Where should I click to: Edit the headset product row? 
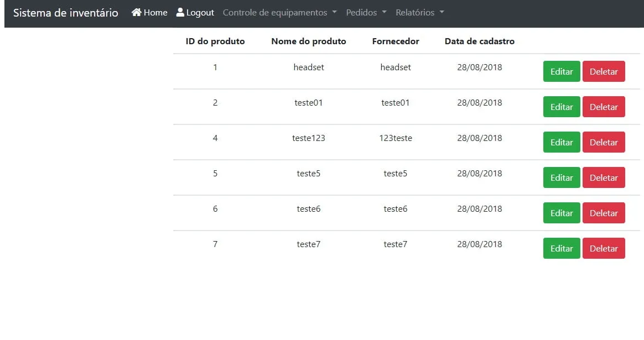coord(562,71)
